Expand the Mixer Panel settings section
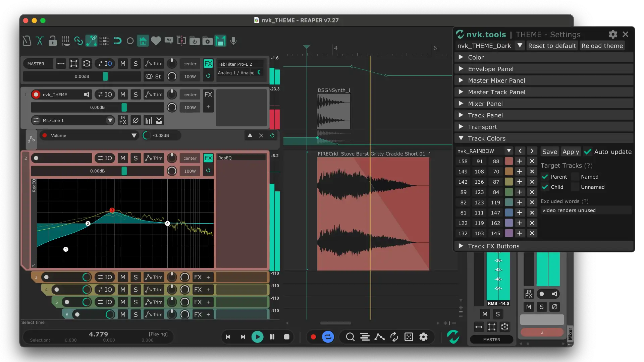Image resolution: width=644 pixels, height=362 pixels. pos(462,104)
